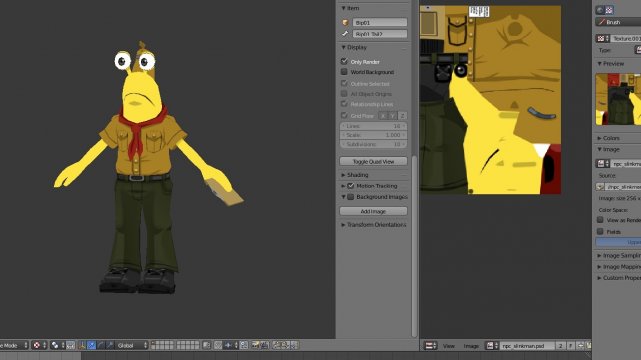Viewport: 641px width, 360px height.
Task: Click the second layer buttons block
Action: click(x=188, y=345)
